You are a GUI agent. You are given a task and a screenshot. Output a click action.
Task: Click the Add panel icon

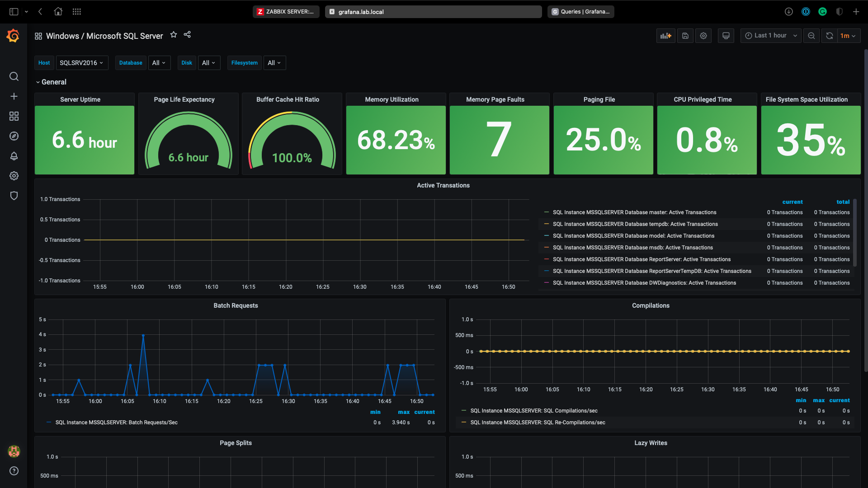pyautogui.click(x=665, y=36)
